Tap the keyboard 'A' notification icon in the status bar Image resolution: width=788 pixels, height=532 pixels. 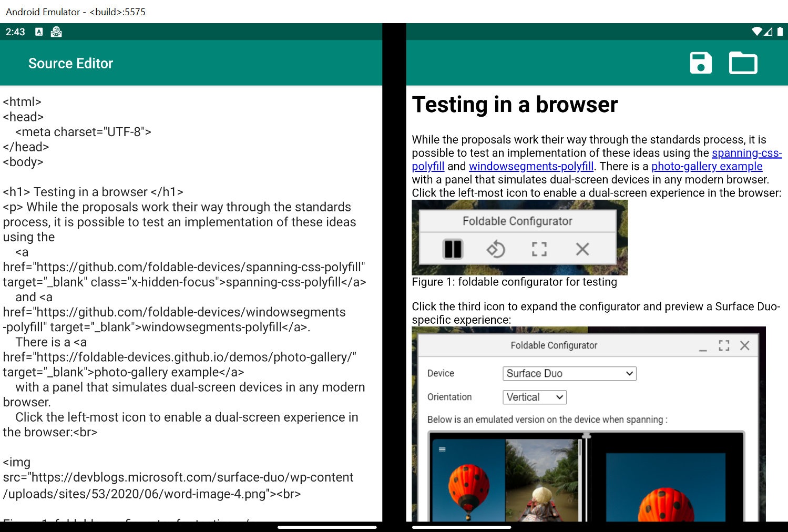39,32
